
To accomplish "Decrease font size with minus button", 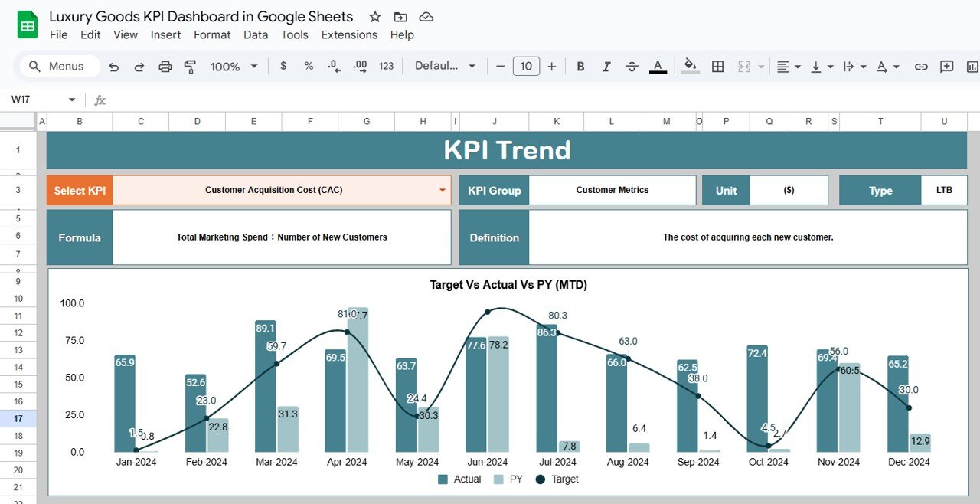I will pos(501,67).
